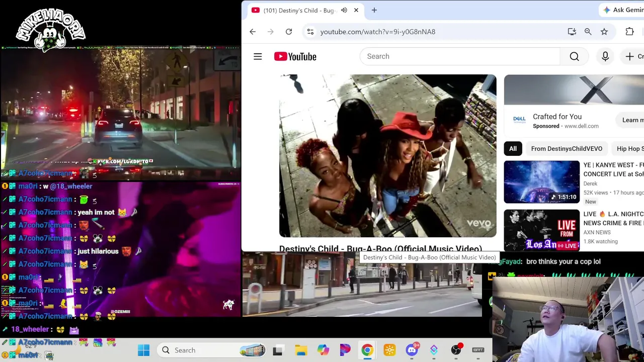The image size is (644, 362).
Task: Go to YouTube home via logo
Action: [295, 56]
